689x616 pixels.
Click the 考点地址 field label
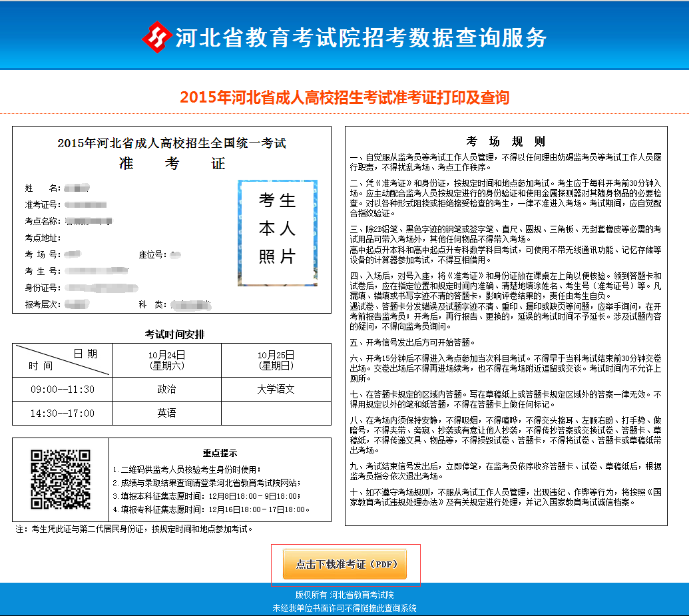[x=43, y=238]
